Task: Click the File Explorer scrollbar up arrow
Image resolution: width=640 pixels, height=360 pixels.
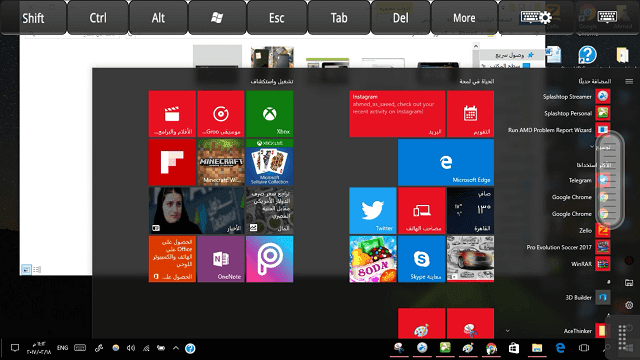Action: [476, 46]
